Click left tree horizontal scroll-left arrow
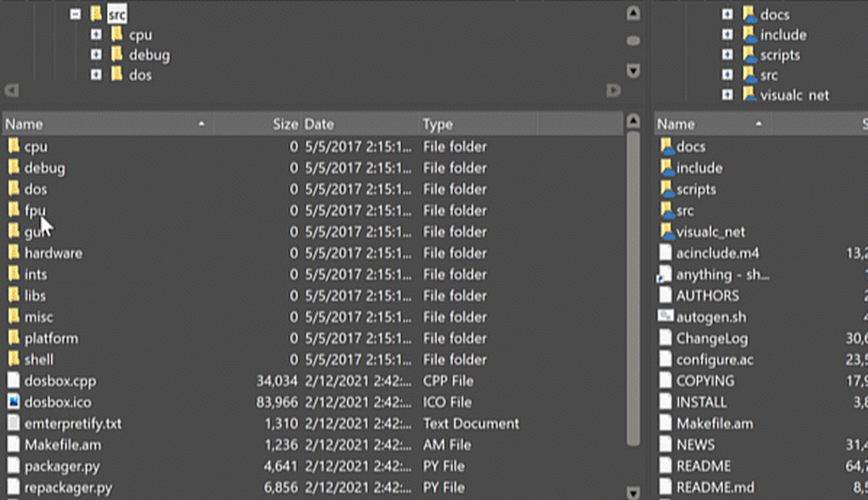868x500 pixels. point(11,90)
